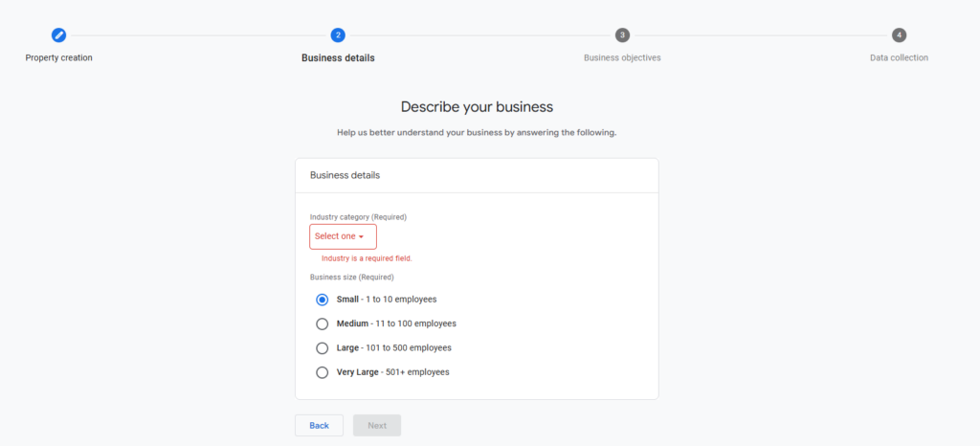Choose Very Large 501+ employees radio
Image resolution: width=980 pixels, height=446 pixels.
point(322,372)
